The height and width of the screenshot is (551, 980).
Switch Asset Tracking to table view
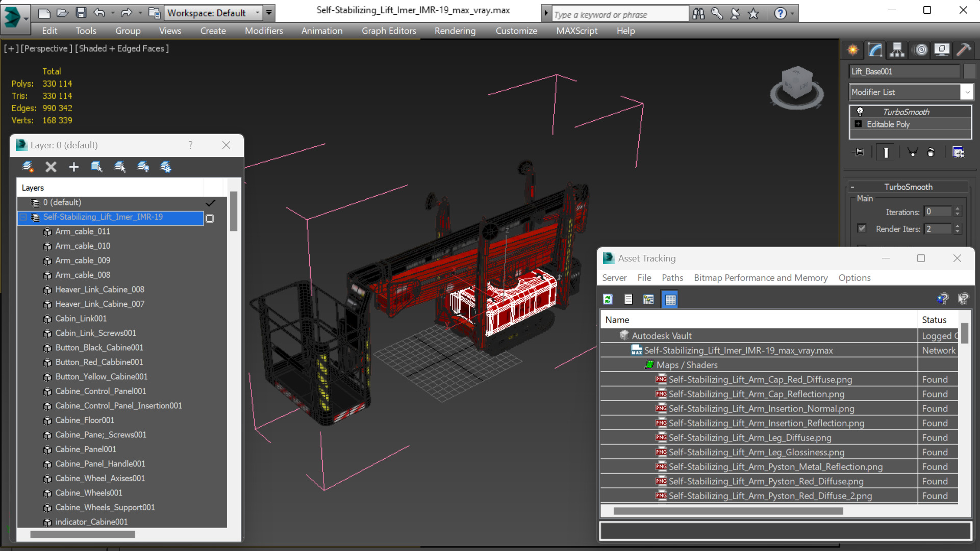tap(670, 299)
